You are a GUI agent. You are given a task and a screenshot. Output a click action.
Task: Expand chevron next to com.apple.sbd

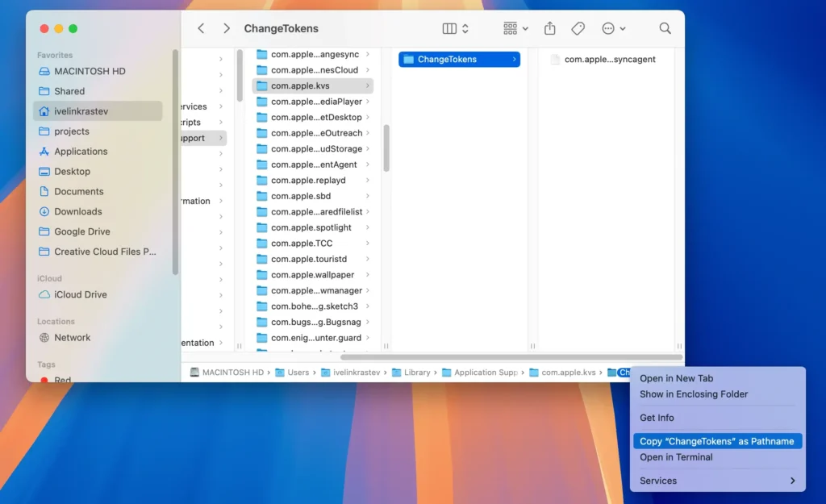coord(368,196)
